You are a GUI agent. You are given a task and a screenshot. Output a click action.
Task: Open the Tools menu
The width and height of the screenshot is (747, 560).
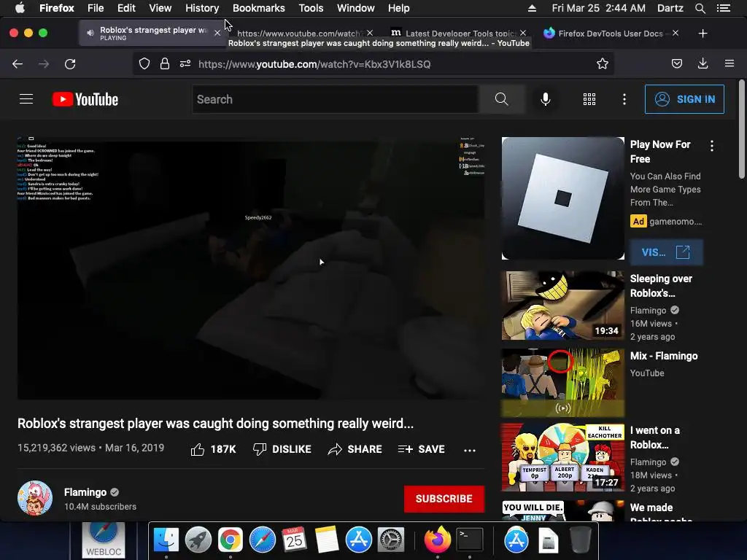(311, 8)
